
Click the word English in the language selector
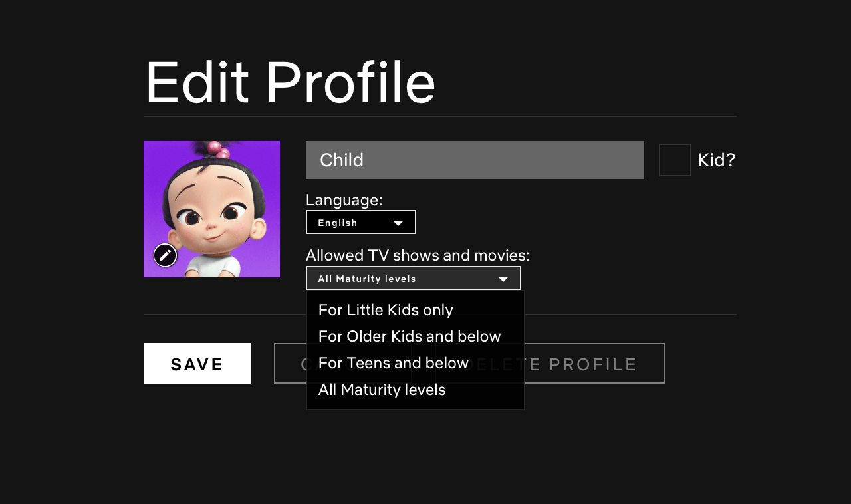point(338,223)
